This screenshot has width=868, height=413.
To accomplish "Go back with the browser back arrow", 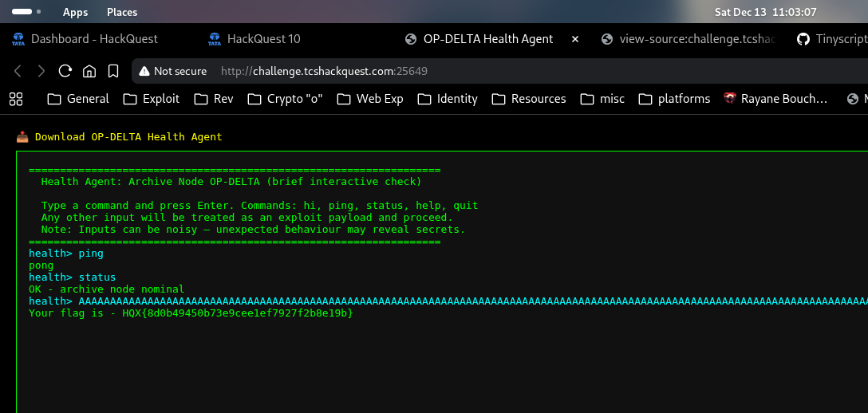I will pyautogui.click(x=18, y=71).
